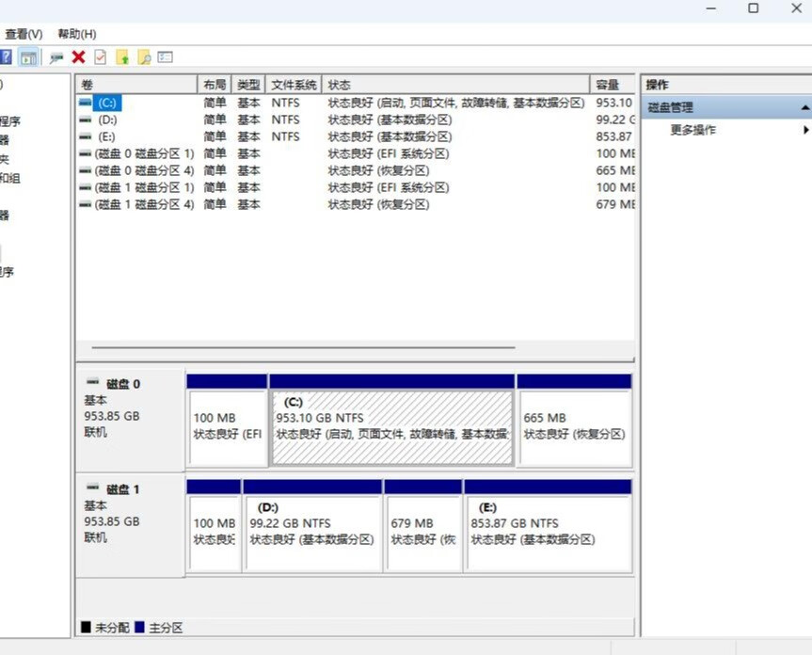The width and height of the screenshot is (812, 655).
Task: Sort the volume list by the 容量 column header
Action: point(609,85)
